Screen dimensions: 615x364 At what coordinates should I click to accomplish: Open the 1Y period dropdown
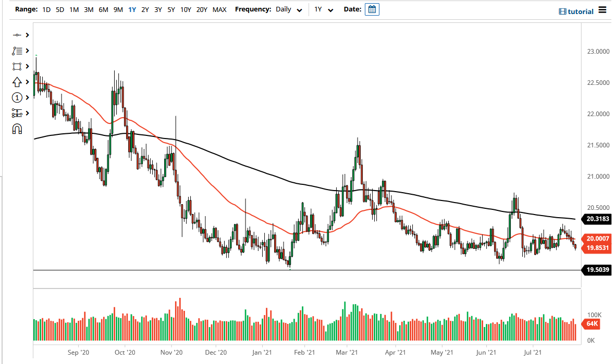(324, 9)
